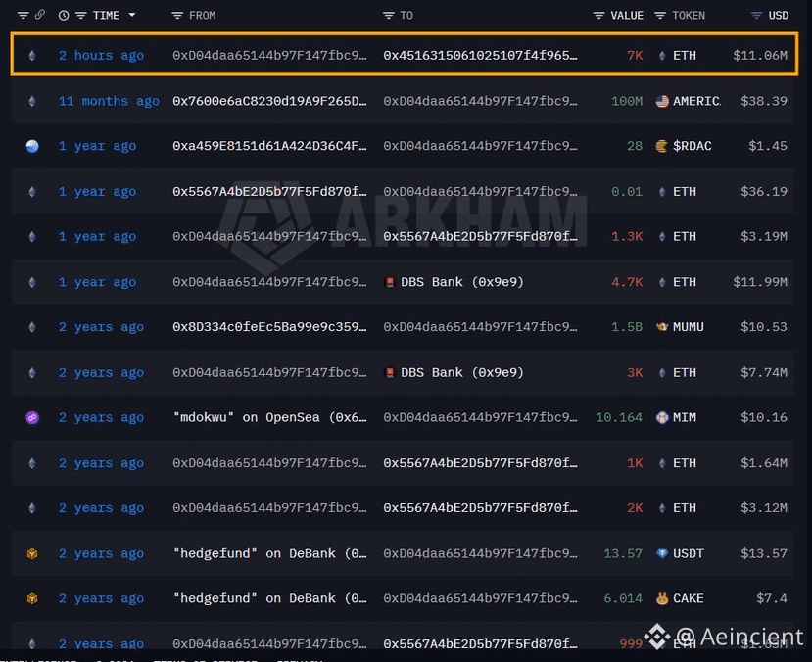Open recipient address 0x4516315061025107f4f965

pyautogui.click(x=480, y=56)
